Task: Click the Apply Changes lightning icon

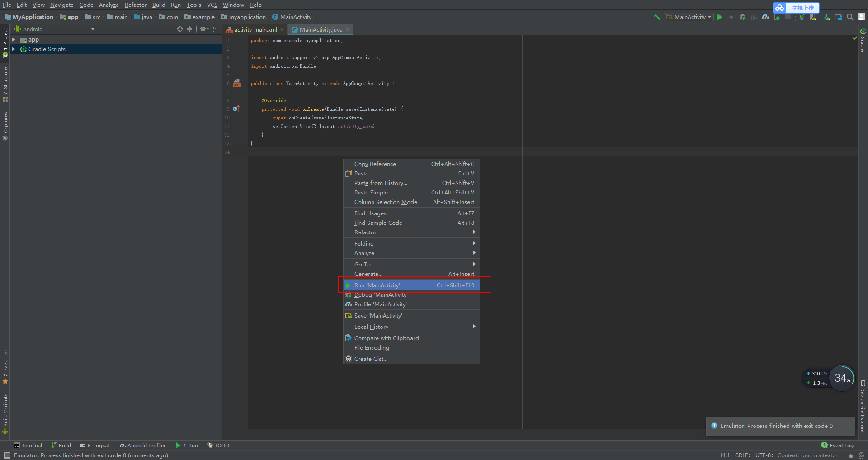Action: (731, 17)
